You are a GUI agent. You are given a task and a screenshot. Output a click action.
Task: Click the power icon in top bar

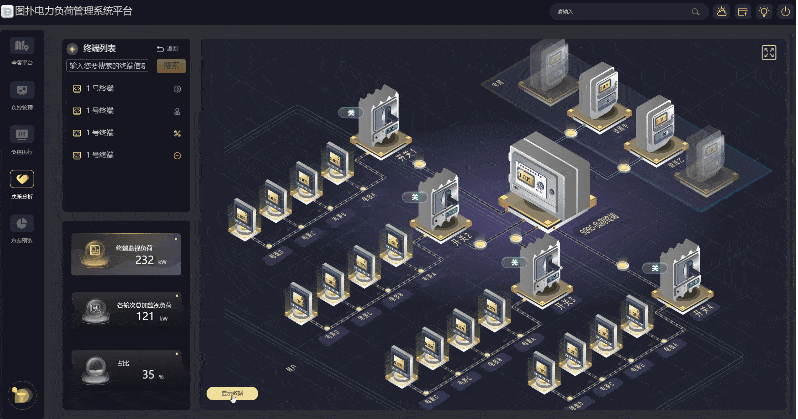(x=785, y=12)
